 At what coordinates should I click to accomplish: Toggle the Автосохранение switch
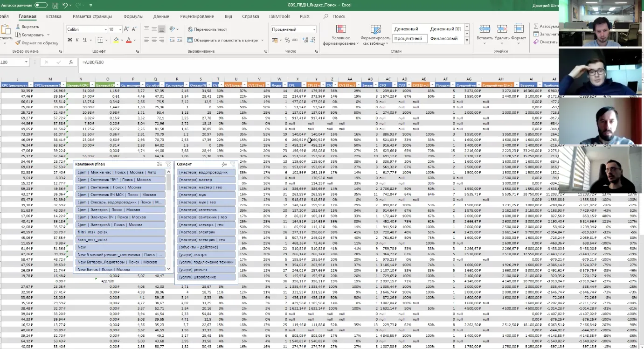[x=41, y=6]
